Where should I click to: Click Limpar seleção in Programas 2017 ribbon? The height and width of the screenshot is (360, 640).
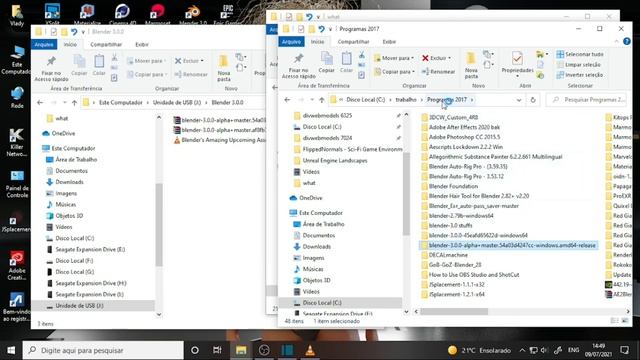[x=578, y=64]
